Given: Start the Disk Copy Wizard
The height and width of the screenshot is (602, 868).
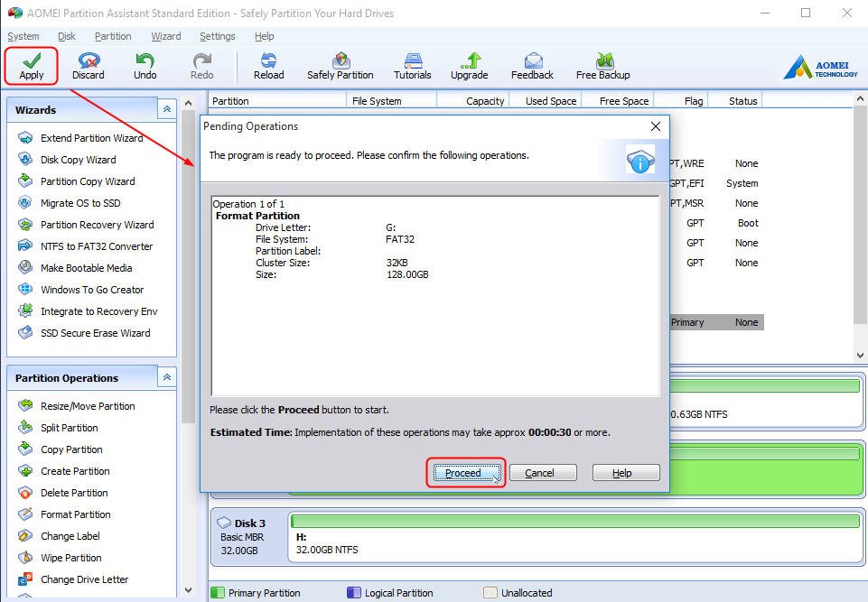Looking at the screenshot, I should click(68, 160).
